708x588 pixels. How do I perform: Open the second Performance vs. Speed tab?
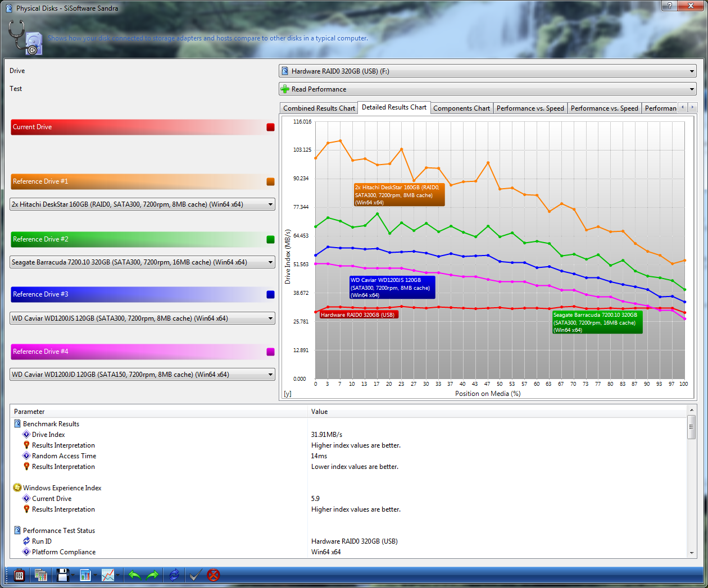pyautogui.click(x=604, y=108)
